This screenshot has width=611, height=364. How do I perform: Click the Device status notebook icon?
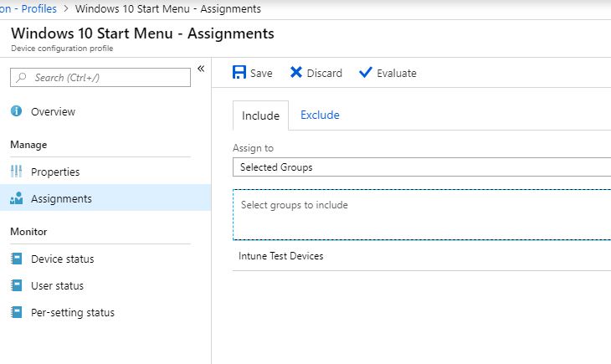[x=16, y=259]
